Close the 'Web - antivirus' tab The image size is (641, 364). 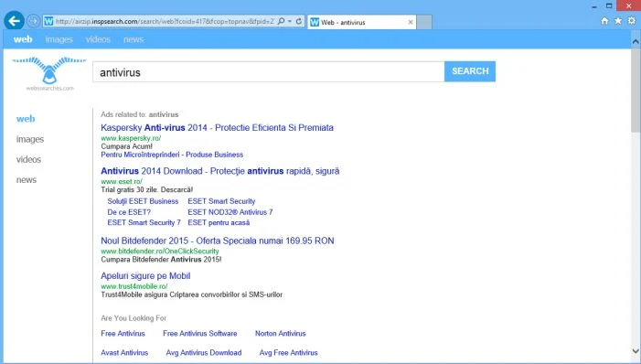click(411, 22)
